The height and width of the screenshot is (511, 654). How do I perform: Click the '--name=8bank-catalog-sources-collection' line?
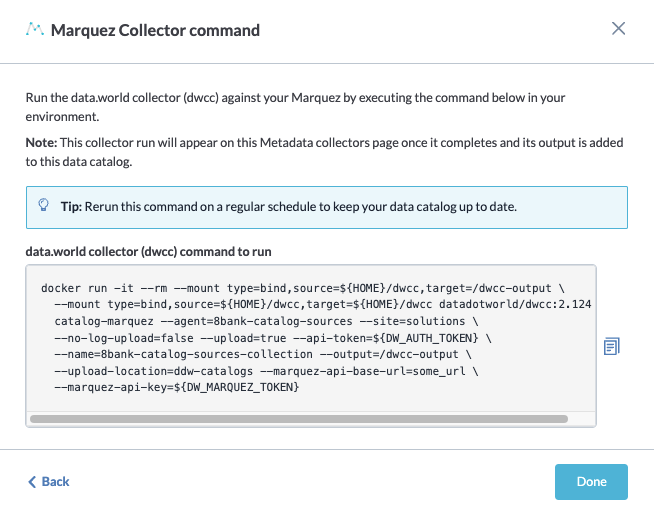tap(263, 354)
